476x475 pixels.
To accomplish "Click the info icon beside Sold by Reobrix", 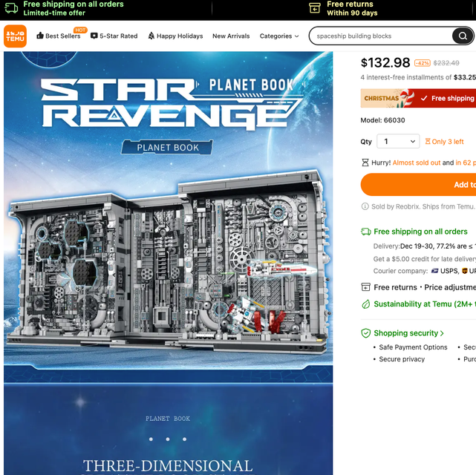I will (x=365, y=206).
